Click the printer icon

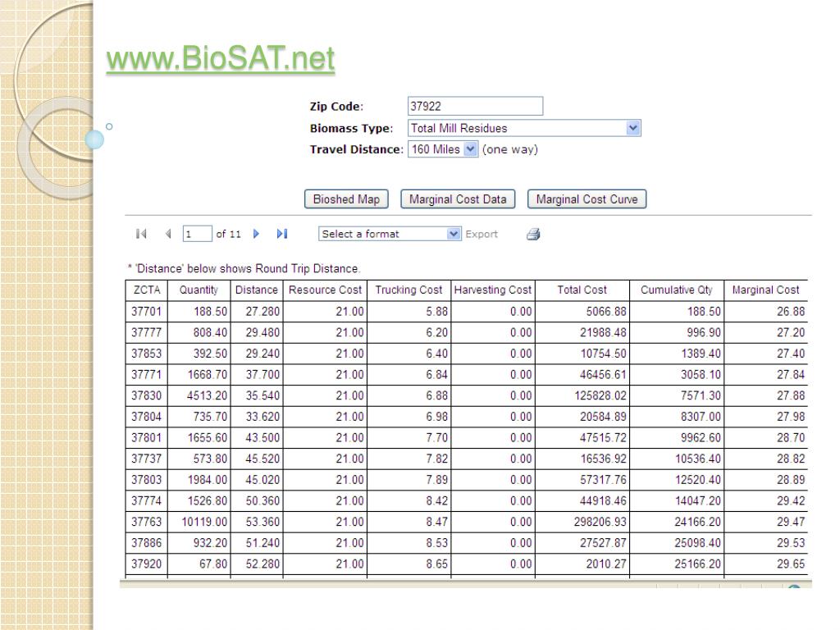pos(533,234)
